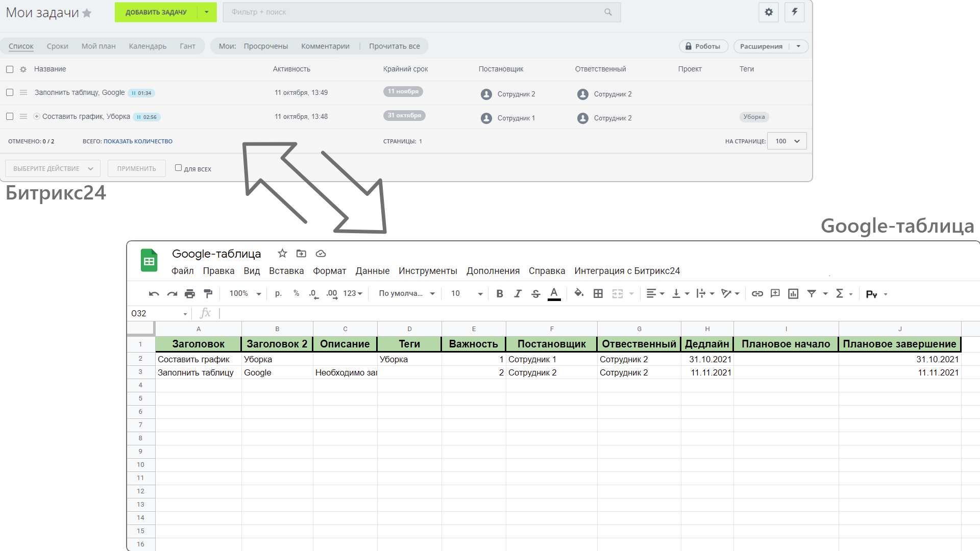
Task: Click the redo icon in Google Sheets toolbar
Action: (x=172, y=294)
